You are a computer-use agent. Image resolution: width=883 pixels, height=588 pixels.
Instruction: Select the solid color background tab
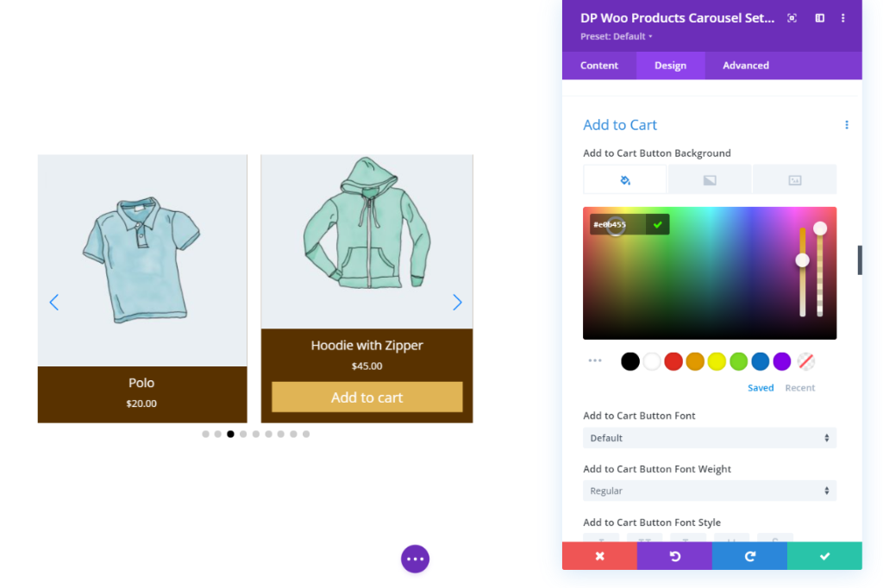pyautogui.click(x=625, y=179)
